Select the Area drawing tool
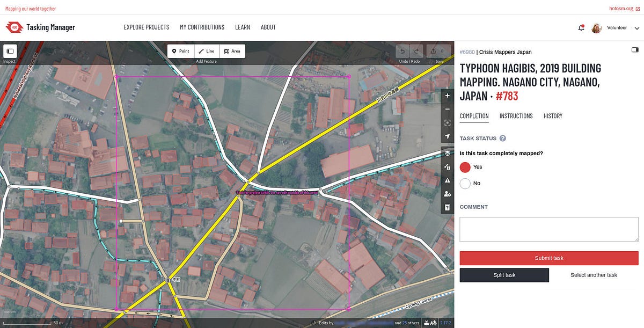This screenshot has width=644, height=328. [233, 51]
